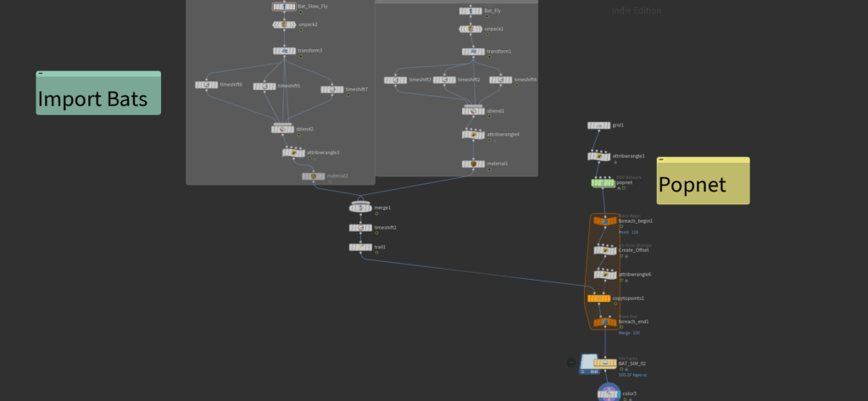Click the popnet DOP Network node

coord(604,183)
